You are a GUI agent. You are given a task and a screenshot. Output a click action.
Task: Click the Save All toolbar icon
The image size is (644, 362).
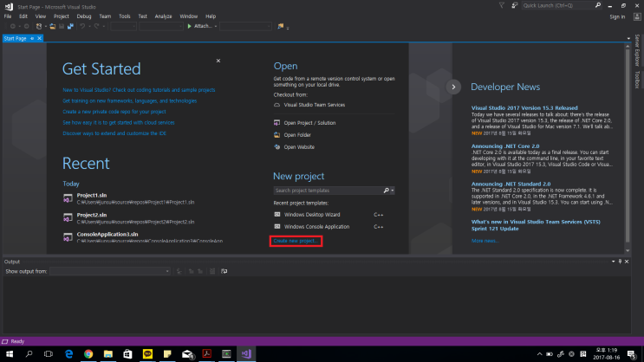click(x=70, y=26)
